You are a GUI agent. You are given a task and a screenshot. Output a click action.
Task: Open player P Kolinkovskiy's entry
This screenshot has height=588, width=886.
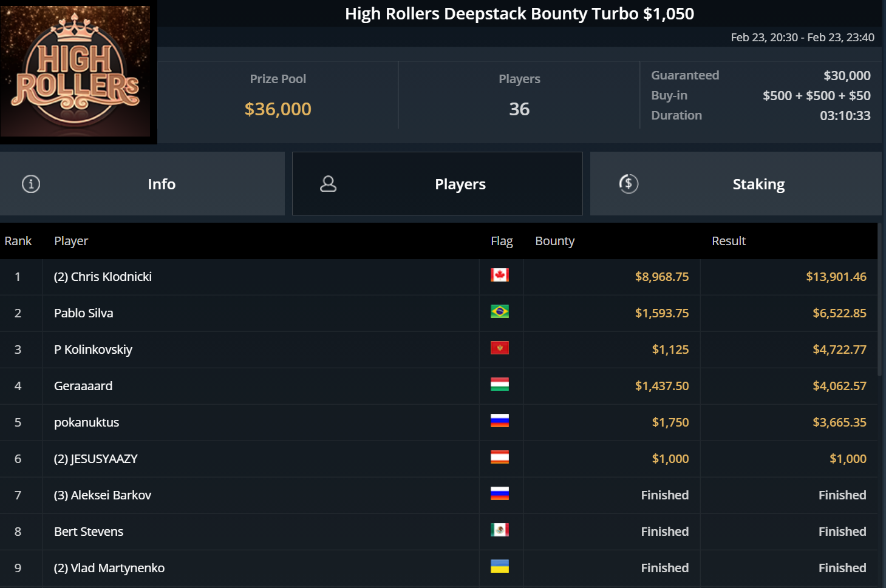pyautogui.click(x=93, y=350)
